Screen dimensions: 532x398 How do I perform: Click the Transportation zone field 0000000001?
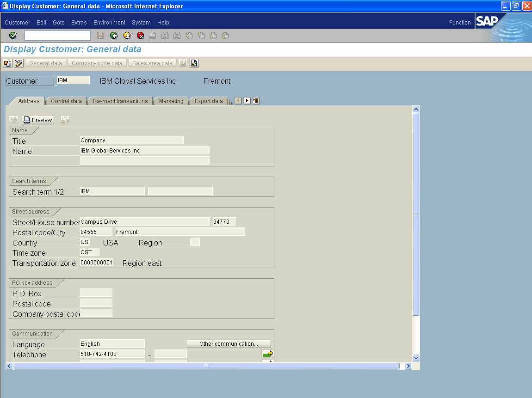coord(97,263)
